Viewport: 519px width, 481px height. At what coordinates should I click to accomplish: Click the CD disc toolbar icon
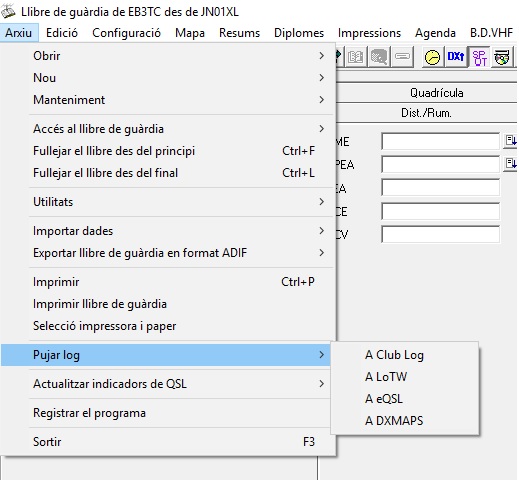tap(502, 57)
